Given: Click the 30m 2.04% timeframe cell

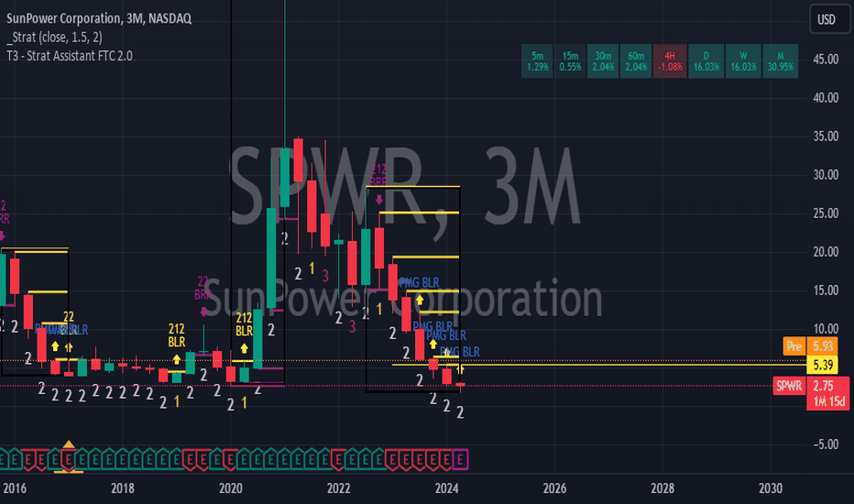Looking at the screenshot, I should coord(603,61).
